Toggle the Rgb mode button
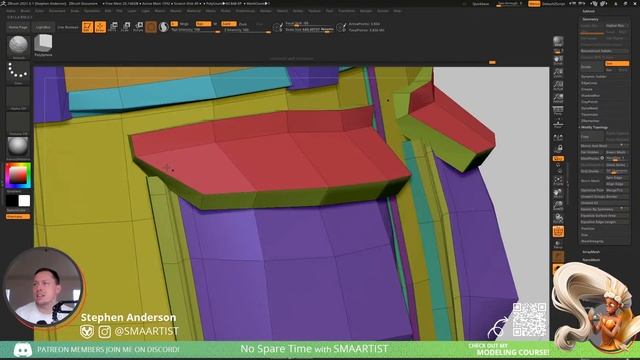The height and width of the screenshot is (360, 640). tap(203, 24)
